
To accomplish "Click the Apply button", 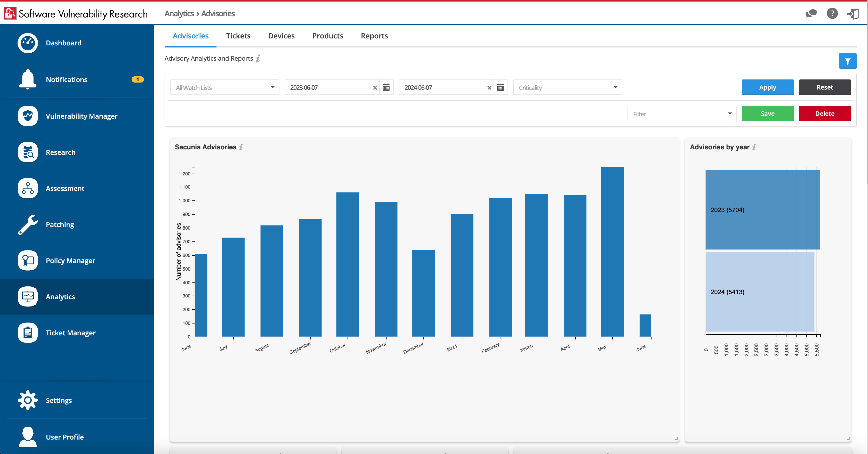I will tap(767, 87).
